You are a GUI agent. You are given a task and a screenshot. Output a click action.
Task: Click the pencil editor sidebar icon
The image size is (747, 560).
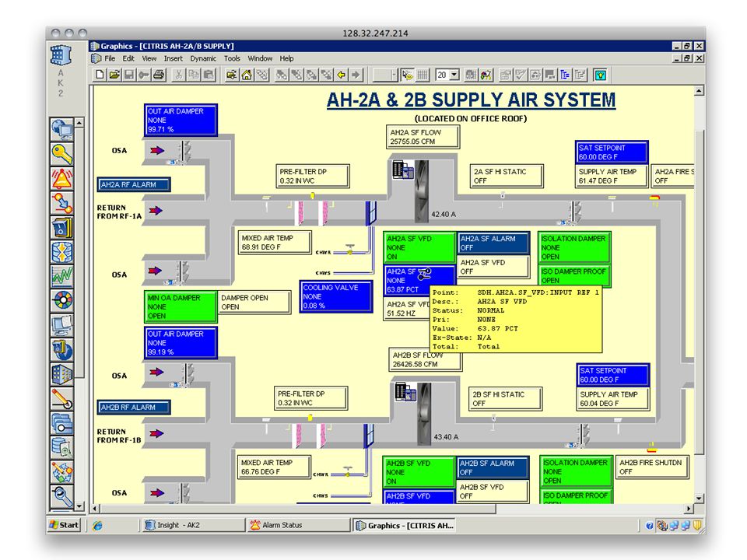tap(62, 398)
